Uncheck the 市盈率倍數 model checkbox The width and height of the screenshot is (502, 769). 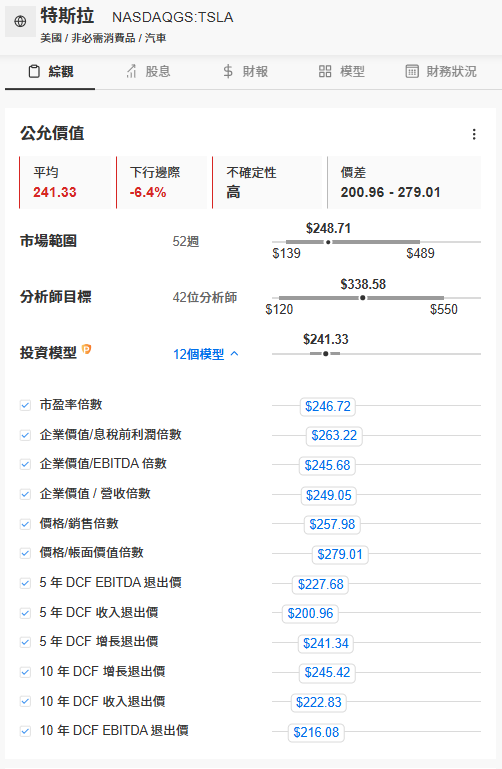[25, 405]
